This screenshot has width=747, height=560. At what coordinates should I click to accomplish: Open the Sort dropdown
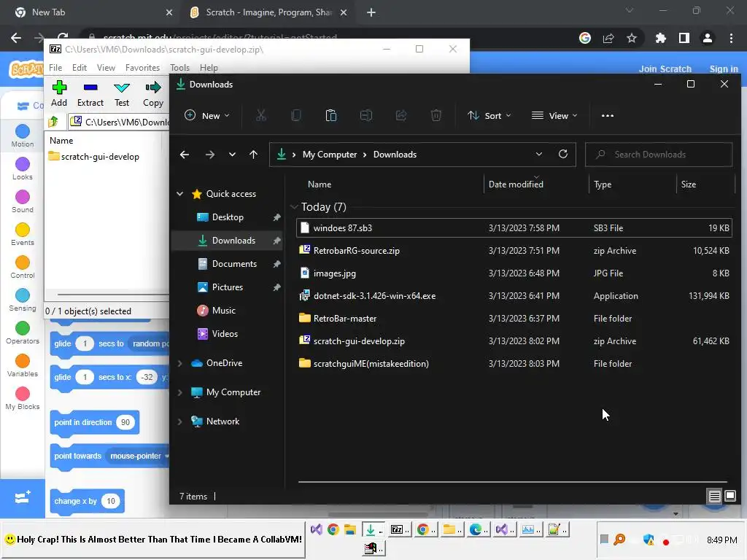click(x=489, y=115)
